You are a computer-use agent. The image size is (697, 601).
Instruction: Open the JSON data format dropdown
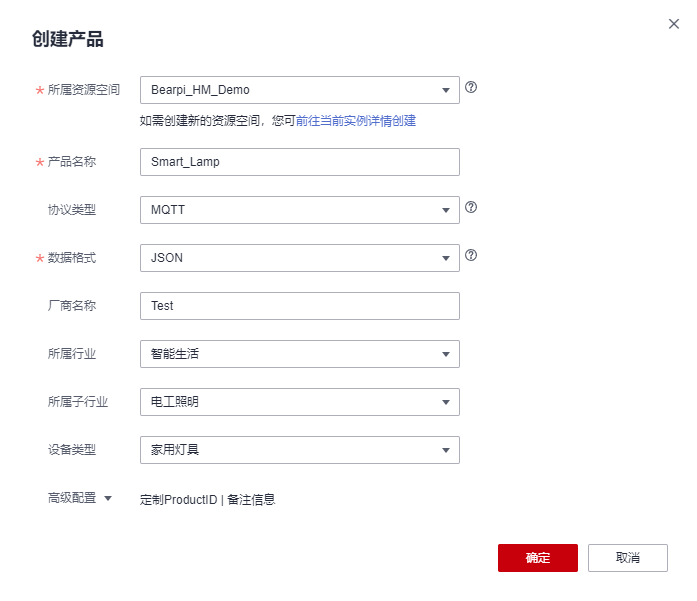(299, 258)
